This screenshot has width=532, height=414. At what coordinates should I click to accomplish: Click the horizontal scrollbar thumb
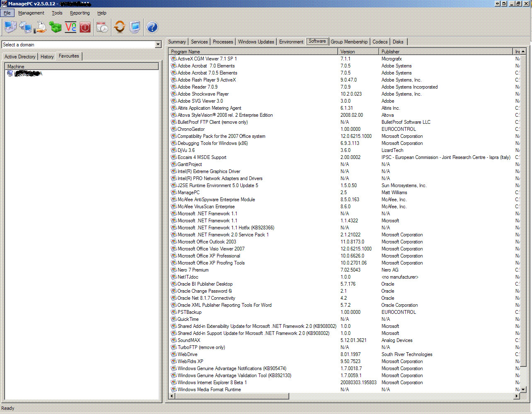232,396
